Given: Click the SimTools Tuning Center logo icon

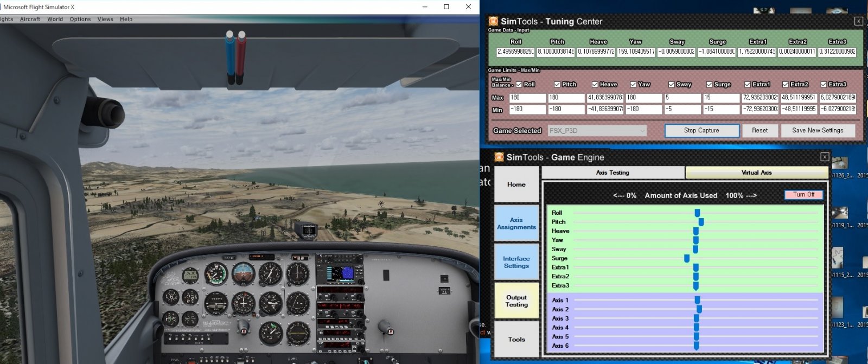Looking at the screenshot, I should (x=493, y=21).
